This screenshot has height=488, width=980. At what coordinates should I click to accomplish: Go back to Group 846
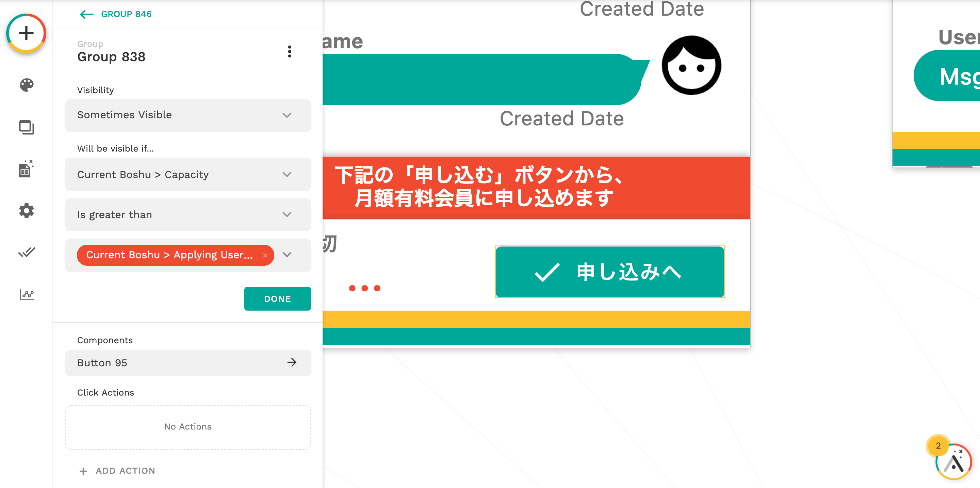116,14
